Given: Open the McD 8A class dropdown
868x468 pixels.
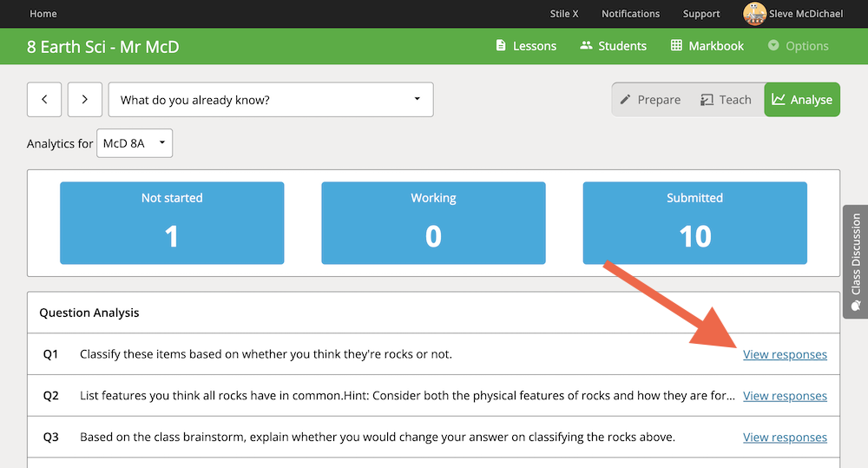Looking at the screenshot, I should [135, 143].
